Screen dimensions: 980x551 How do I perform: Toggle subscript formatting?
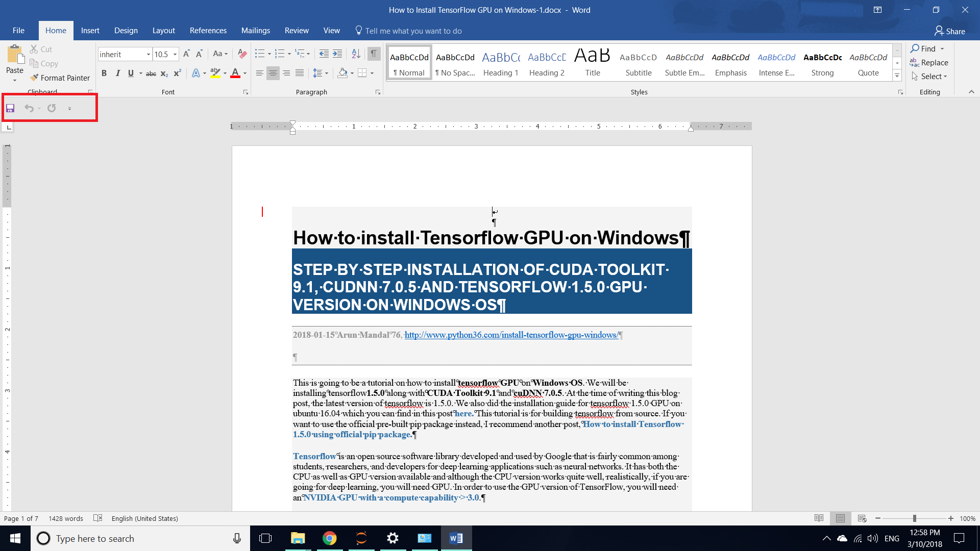point(164,73)
